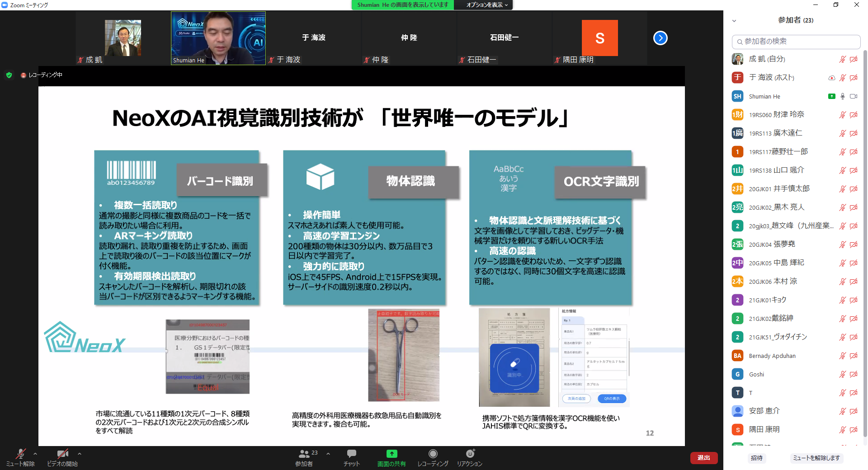
Task: Click camera-off icon for 隅田 康明 in list
Action: (854, 430)
